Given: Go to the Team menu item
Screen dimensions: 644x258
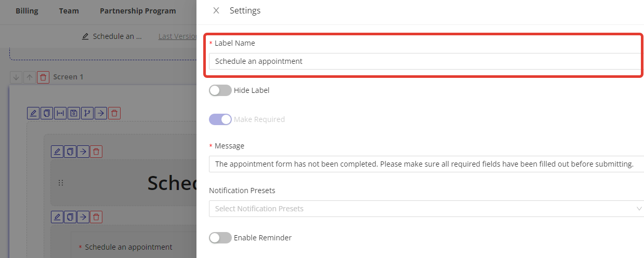Looking at the screenshot, I should tap(69, 11).
